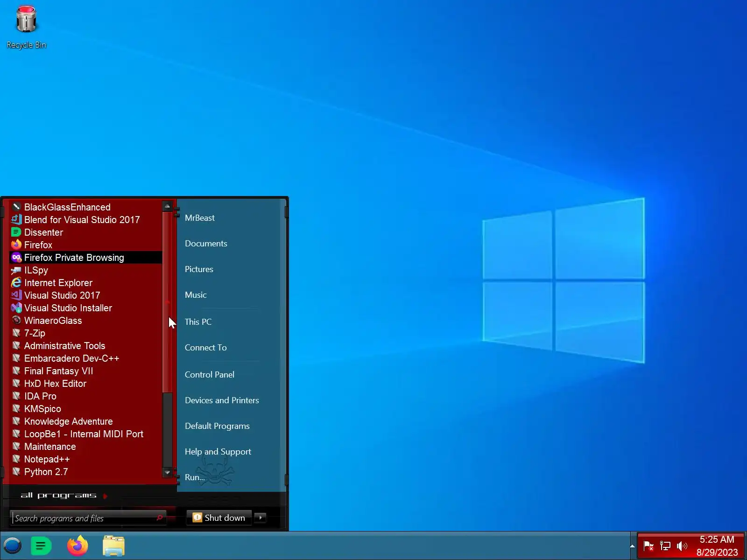The height and width of the screenshot is (560, 747).
Task: Open Pictures from the Start menu
Action: click(x=199, y=269)
